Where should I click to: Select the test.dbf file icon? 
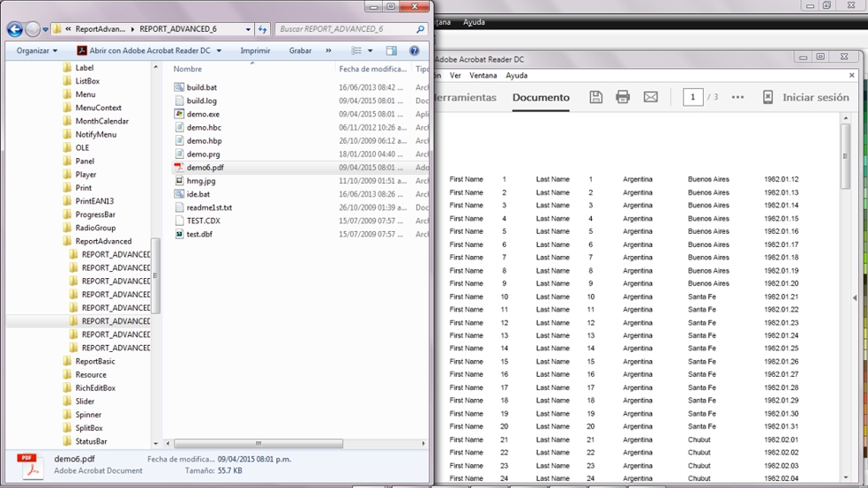pyautogui.click(x=179, y=234)
